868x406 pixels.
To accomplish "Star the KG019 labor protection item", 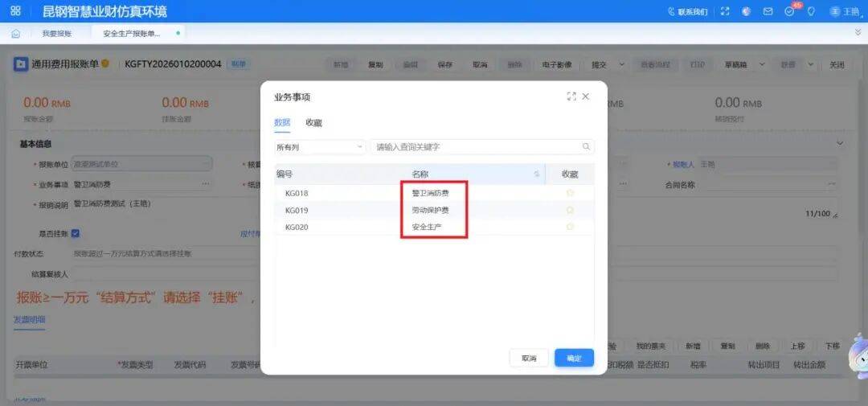I will coord(570,210).
